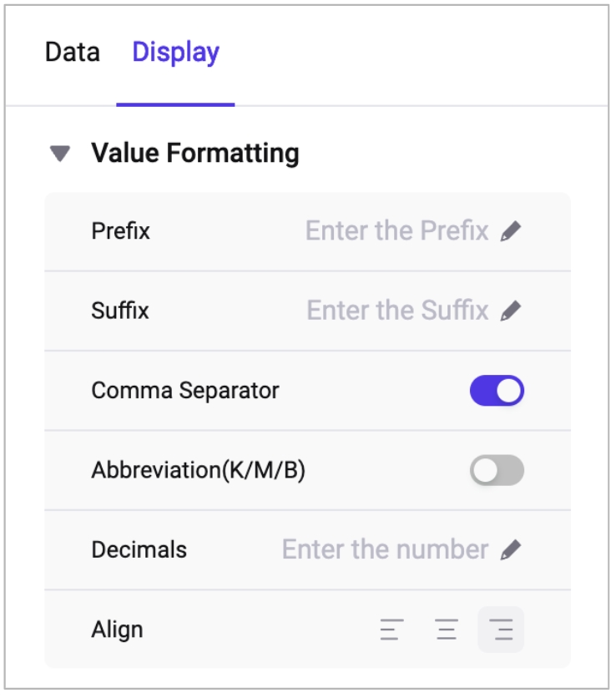Screen dimensions: 616x698
Task: Select the Display tab
Action: point(175,53)
